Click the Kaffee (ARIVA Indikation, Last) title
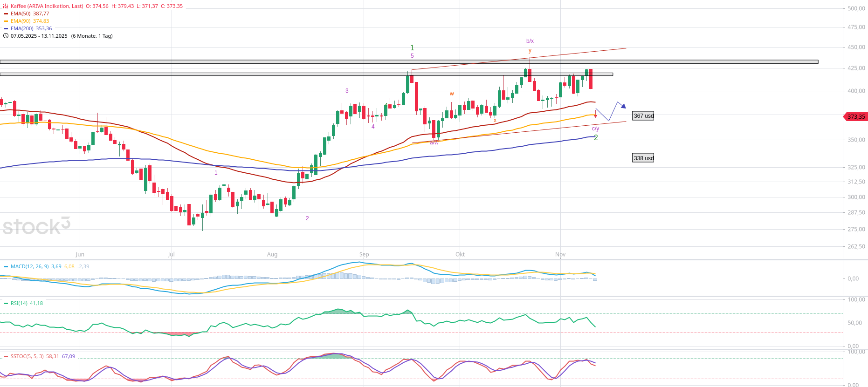The image size is (868, 387). (x=47, y=6)
